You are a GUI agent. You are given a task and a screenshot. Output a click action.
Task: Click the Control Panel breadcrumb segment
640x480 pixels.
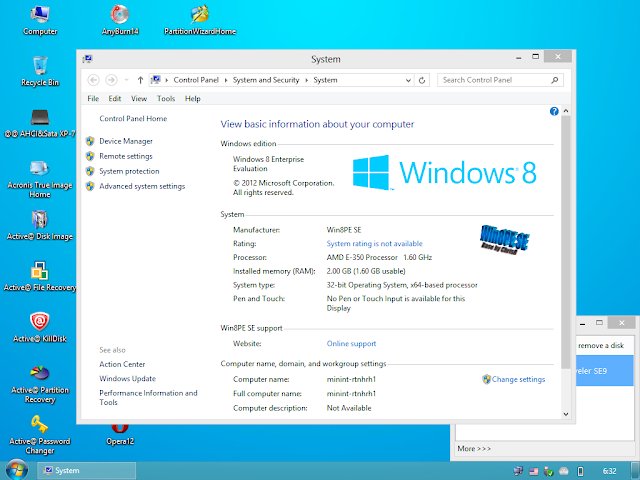[196, 80]
